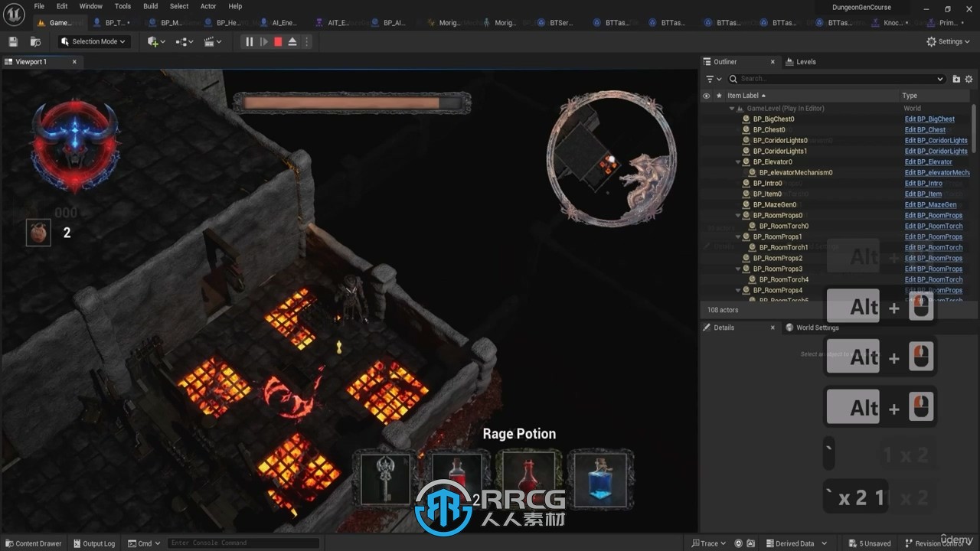Collapse the GameLevel world tree node
Image resolution: width=980 pixels, height=551 pixels.
pyautogui.click(x=732, y=109)
